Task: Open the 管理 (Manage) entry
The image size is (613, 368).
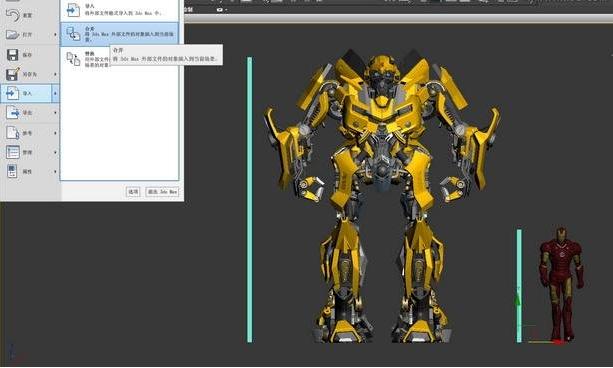Action: coord(29,152)
